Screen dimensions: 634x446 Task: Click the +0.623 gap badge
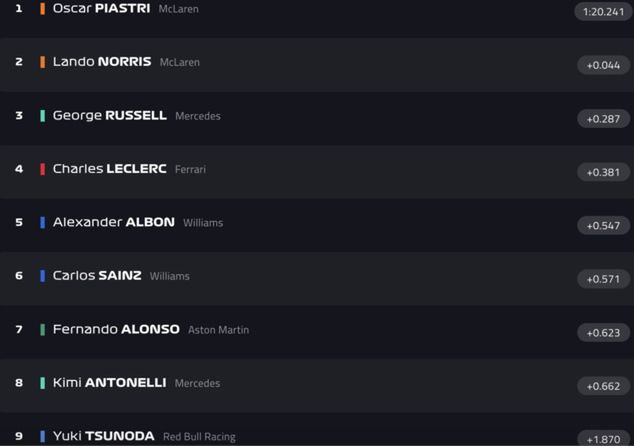click(x=603, y=333)
